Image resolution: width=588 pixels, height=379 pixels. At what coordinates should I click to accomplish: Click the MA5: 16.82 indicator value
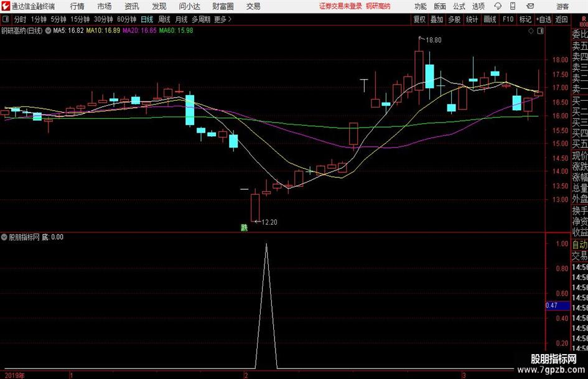click(x=68, y=30)
